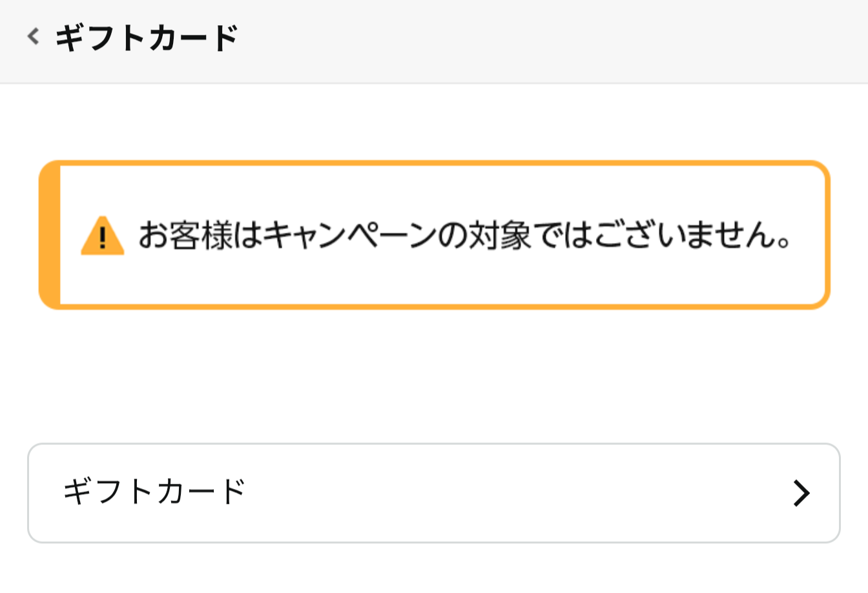Click the white area below the warning banner
The height and width of the screenshot is (593, 868).
tap(433, 375)
